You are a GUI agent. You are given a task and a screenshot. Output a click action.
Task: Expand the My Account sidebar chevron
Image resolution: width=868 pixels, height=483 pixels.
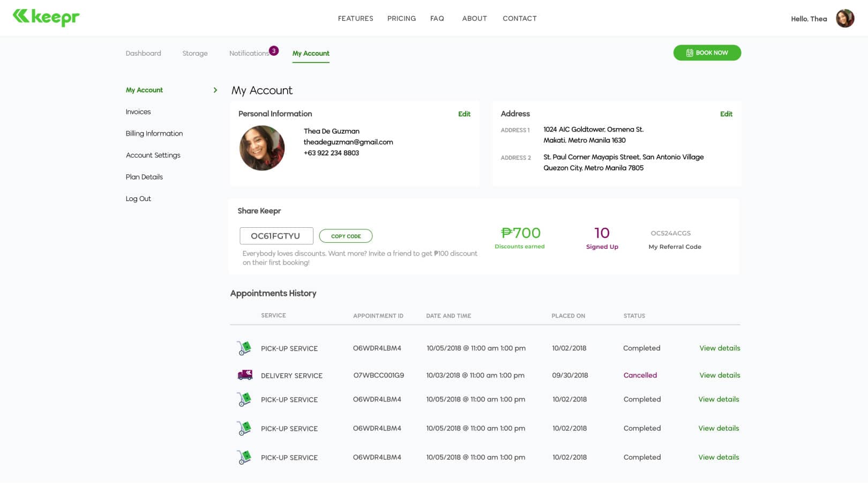coord(215,90)
